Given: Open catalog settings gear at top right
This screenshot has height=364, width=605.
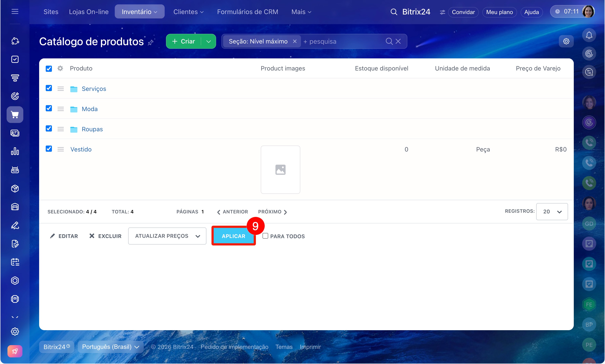Looking at the screenshot, I should pos(566,41).
